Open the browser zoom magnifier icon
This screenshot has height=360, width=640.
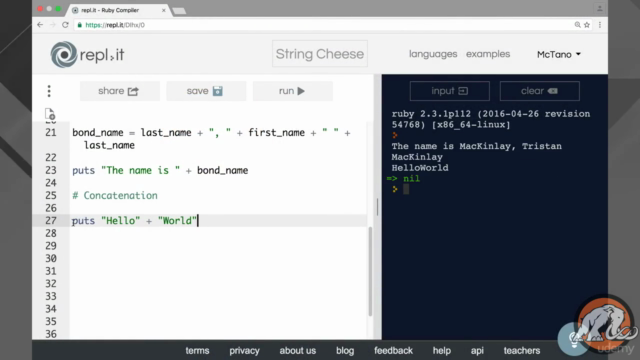[578, 25]
